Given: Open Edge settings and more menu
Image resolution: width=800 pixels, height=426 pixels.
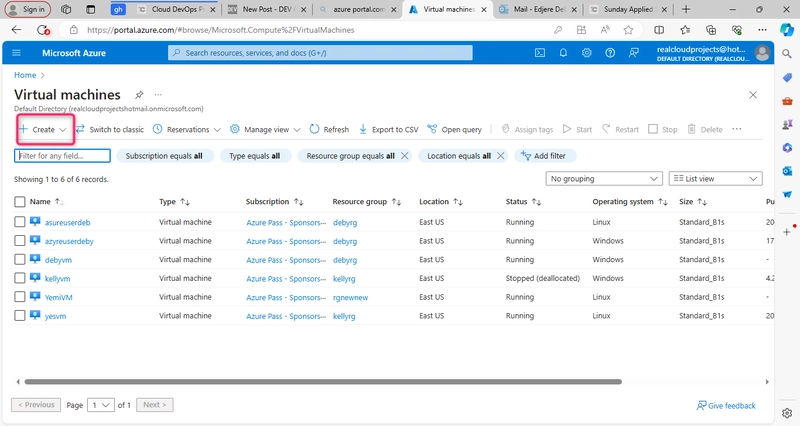Looking at the screenshot, I should click(762, 30).
